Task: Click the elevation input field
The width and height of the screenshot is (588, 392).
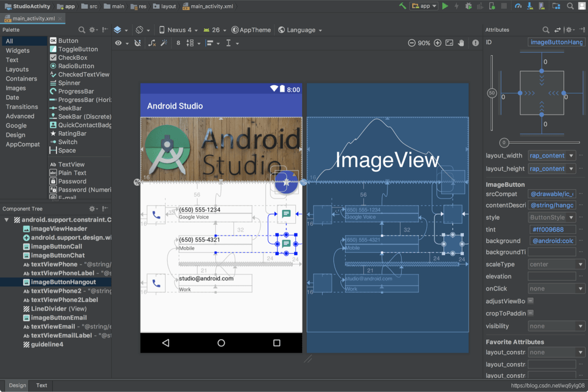Action: tap(552, 276)
